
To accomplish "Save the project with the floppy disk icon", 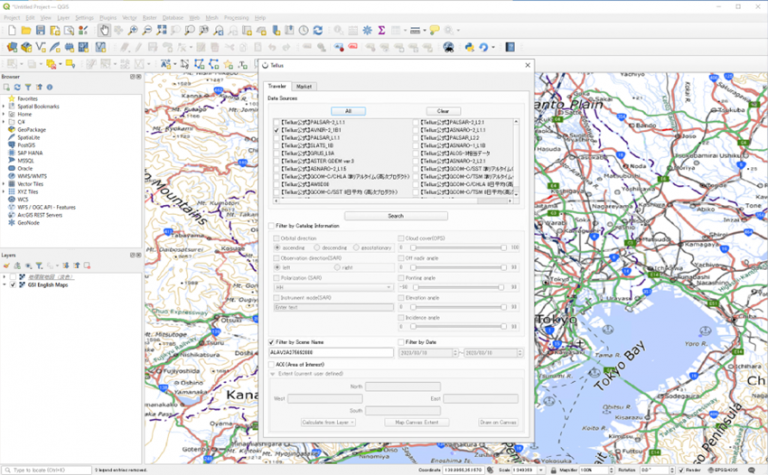I will [40, 30].
